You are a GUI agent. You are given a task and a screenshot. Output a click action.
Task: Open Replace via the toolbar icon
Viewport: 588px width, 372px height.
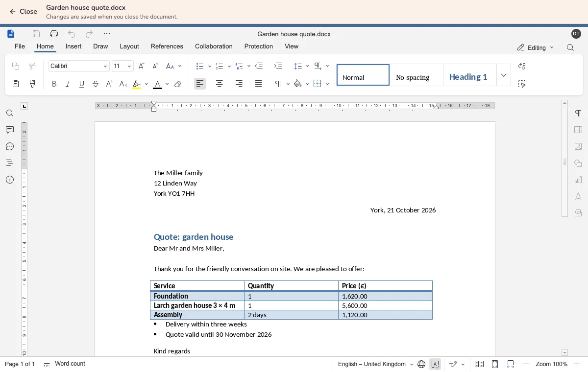[522, 66]
